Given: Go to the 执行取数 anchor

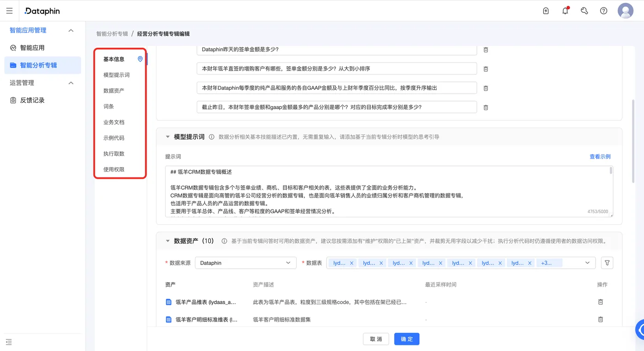Looking at the screenshot, I should coord(114,153).
